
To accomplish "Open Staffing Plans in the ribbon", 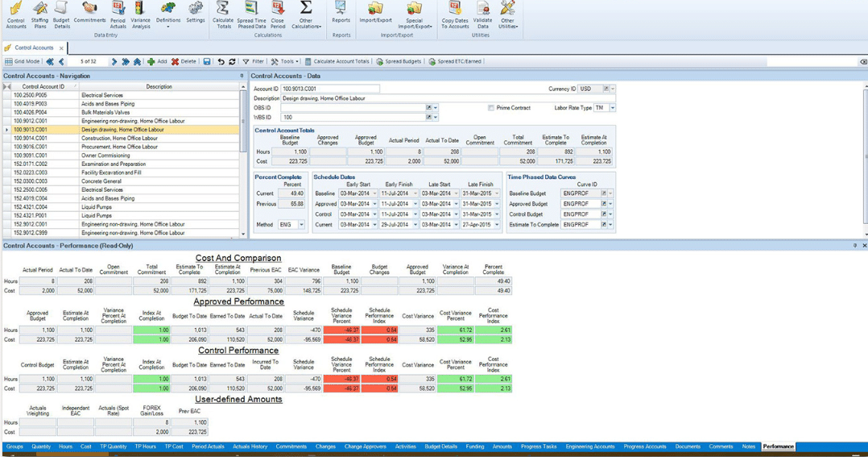I will 40,15.
